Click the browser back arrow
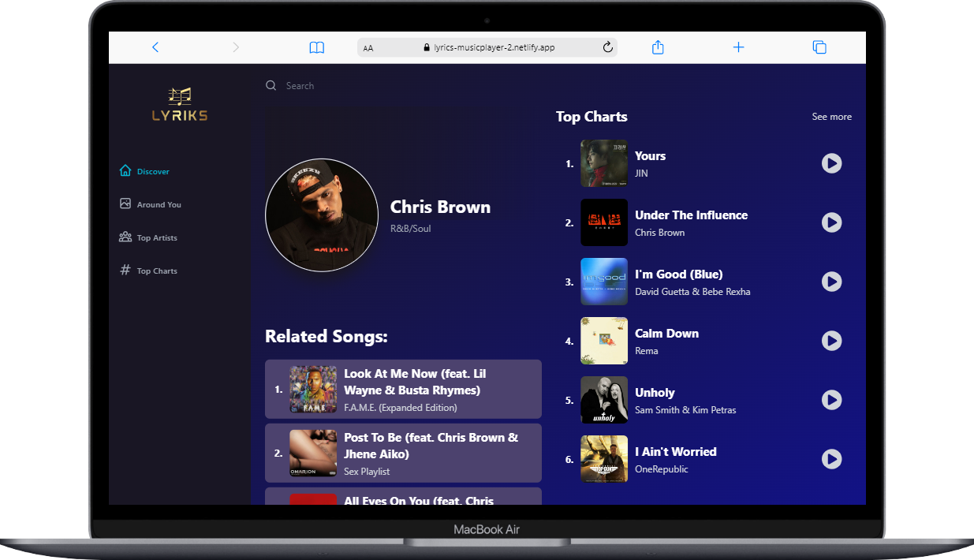This screenshot has height=560, width=974. pos(155,47)
